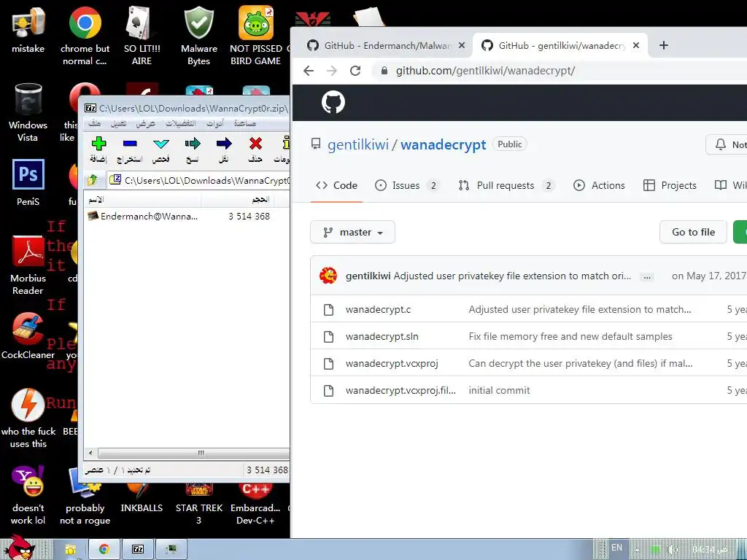Viewport: 747px width, 560px height.
Task: Click the 7-Zip path address field
Action: [x=199, y=180]
